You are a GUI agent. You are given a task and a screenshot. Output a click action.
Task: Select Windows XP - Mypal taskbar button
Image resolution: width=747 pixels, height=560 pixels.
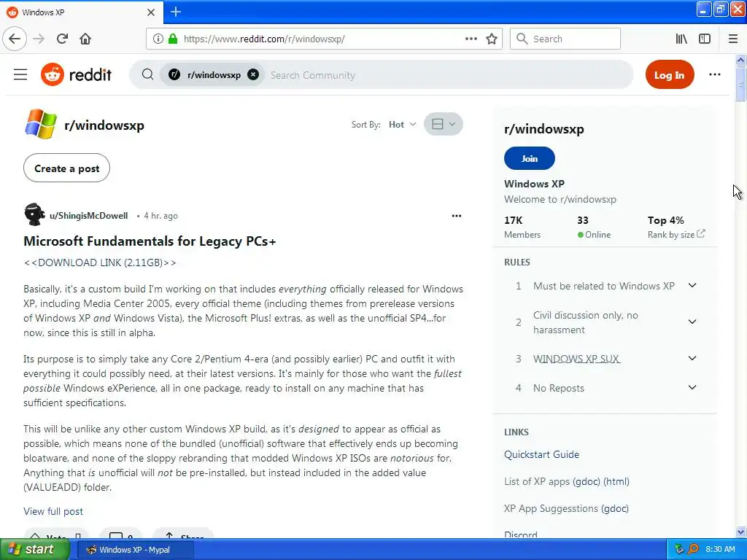tap(135, 550)
